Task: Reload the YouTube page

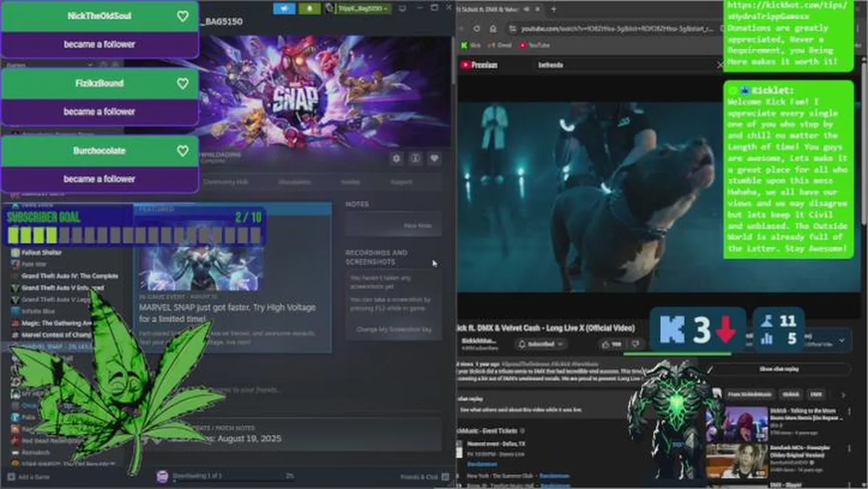Action: click(x=476, y=29)
